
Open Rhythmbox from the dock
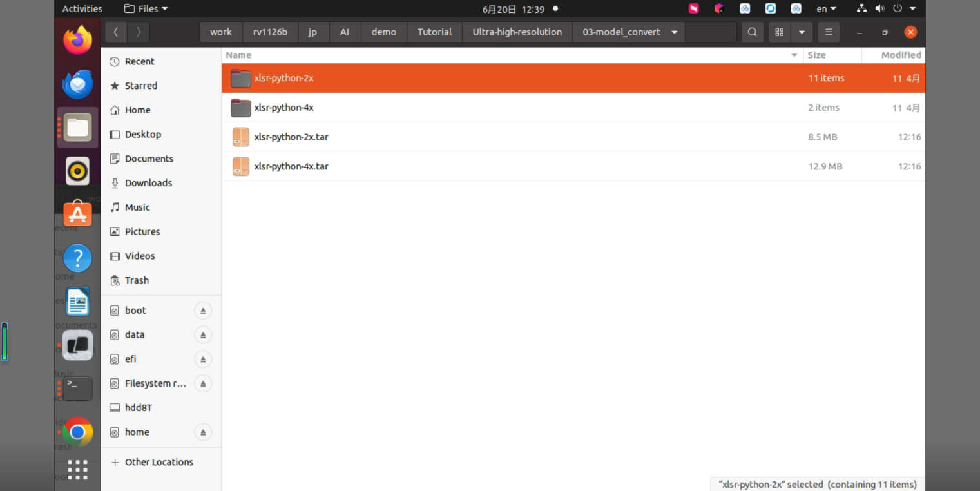(77, 171)
